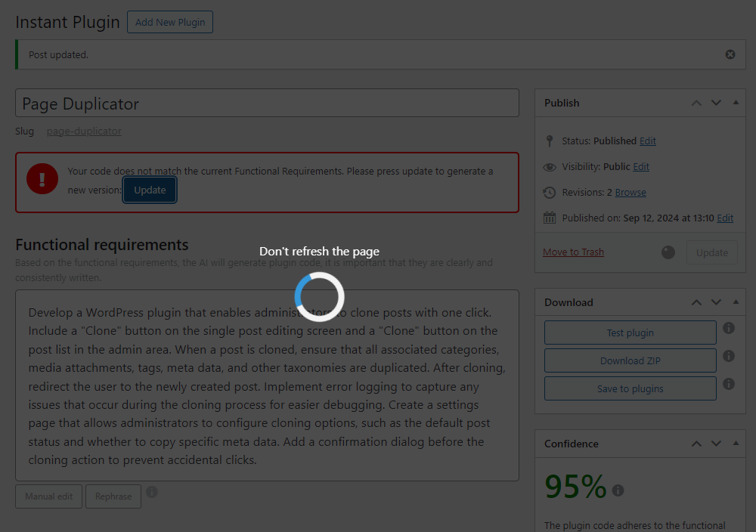Dismiss the Post updated notice
The image size is (756, 532).
point(730,54)
